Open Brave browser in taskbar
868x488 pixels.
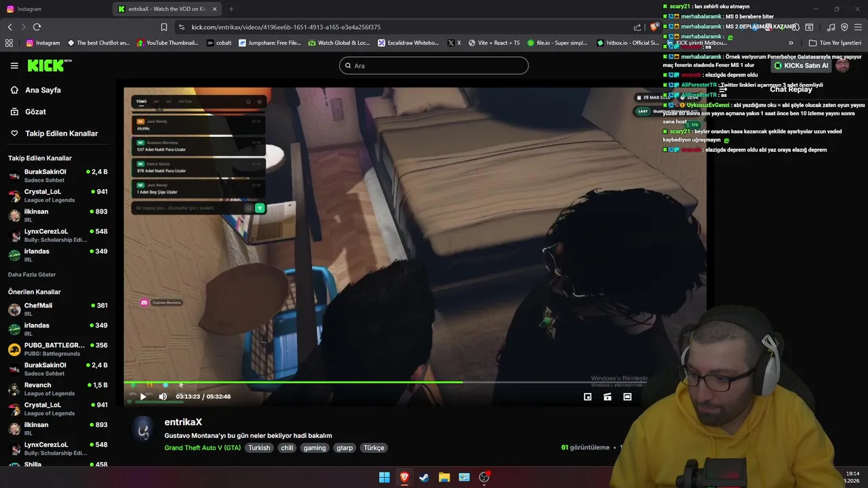[x=404, y=477]
